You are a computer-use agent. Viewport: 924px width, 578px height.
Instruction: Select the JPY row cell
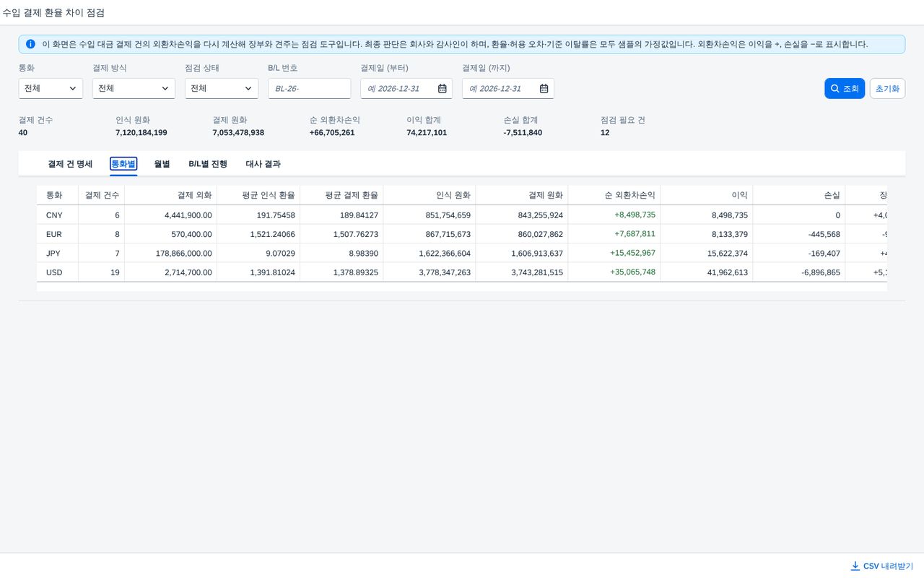[58, 253]
